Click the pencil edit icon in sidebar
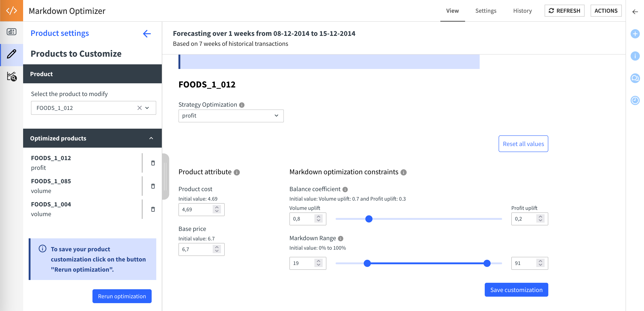Screen dimensions: 644x311 click(x=12, y=54)
